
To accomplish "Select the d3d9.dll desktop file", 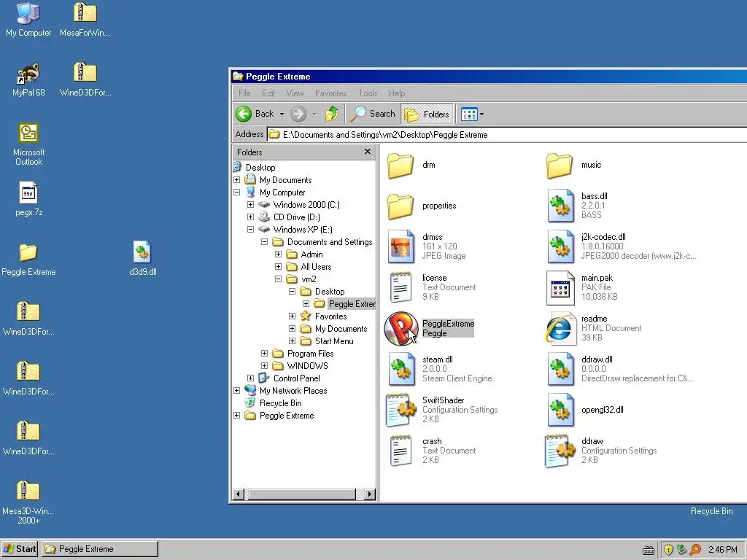I will pyautogui.click(x=142, y=259).
